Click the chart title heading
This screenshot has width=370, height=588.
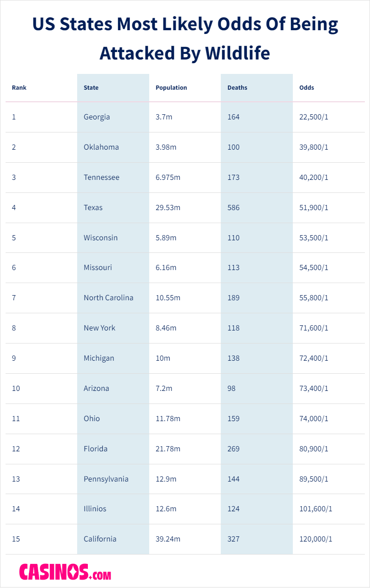[185, 39]
